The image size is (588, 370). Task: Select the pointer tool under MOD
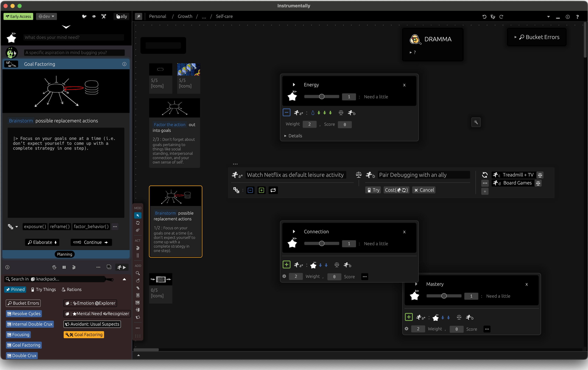tap(138, 215)
